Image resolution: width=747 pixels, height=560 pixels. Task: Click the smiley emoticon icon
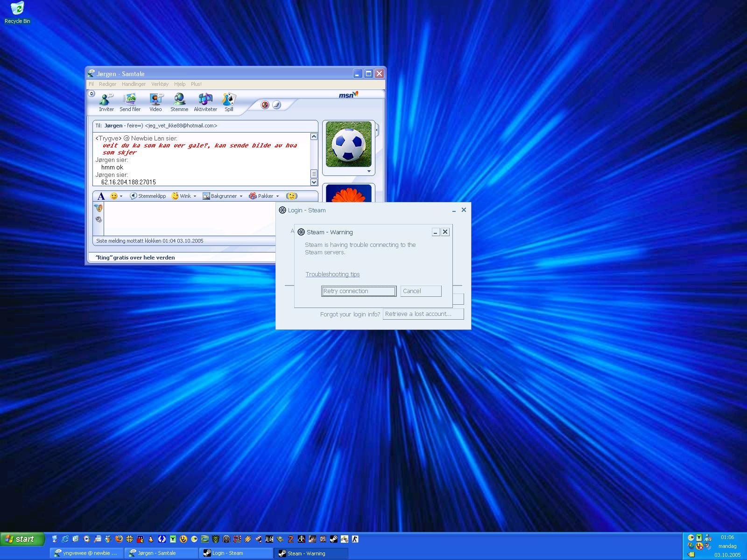click(x=114, y=196)
